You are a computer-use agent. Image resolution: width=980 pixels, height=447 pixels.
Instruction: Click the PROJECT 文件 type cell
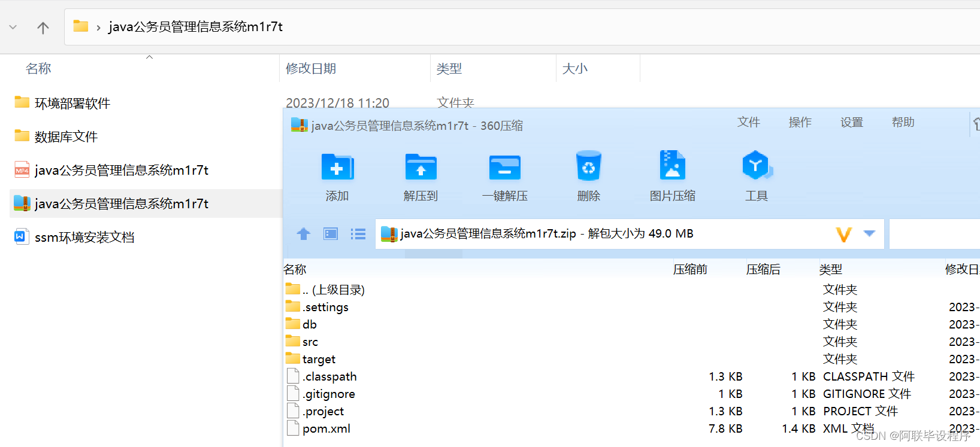pos(860,411)
